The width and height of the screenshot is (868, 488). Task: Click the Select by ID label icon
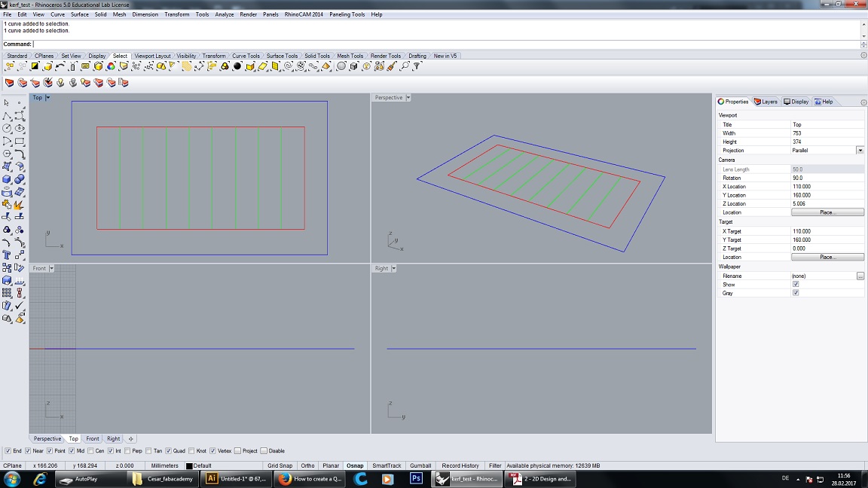tap(85, 66)
